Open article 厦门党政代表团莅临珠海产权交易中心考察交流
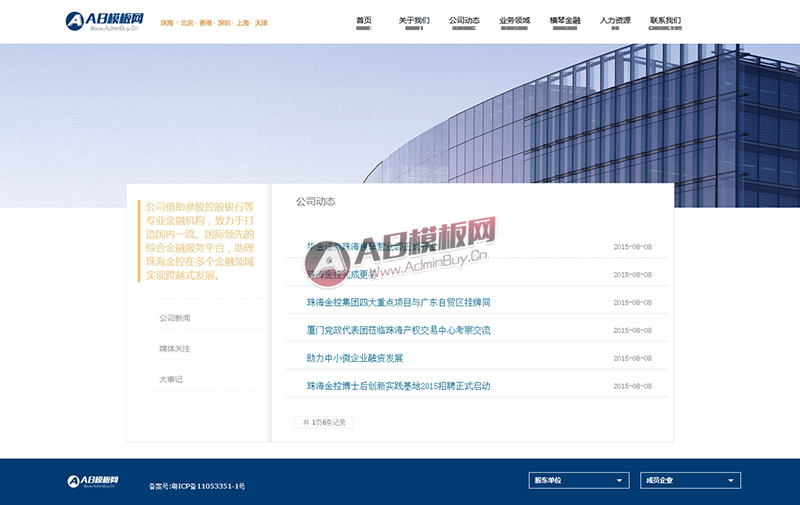This screenshot has width=800, height=505. click(398, 330)
